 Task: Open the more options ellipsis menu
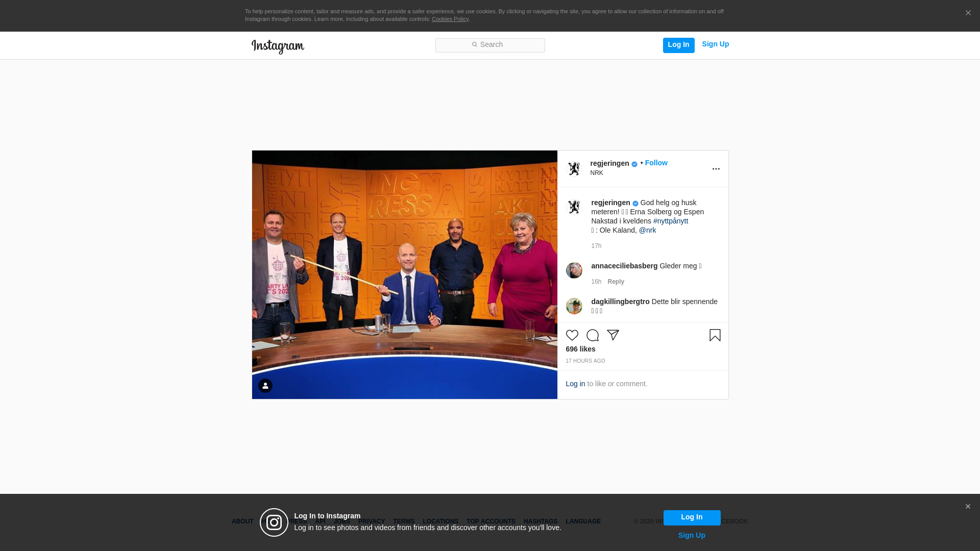[716, 169]
